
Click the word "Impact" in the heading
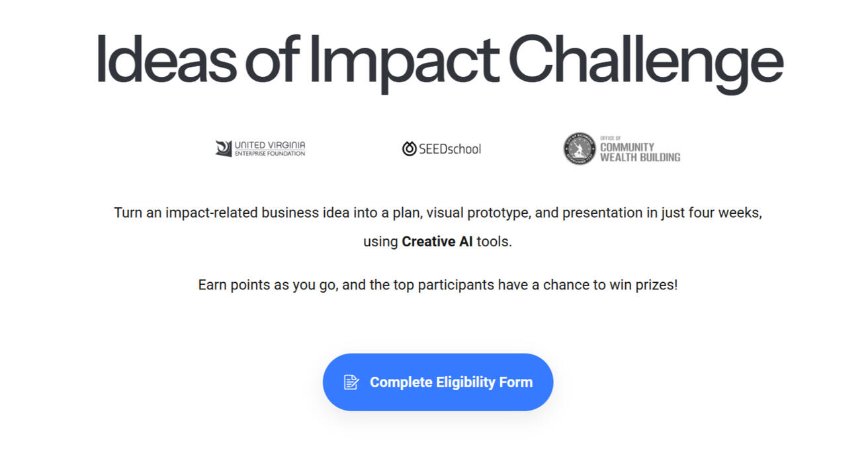tap(404, 61)
